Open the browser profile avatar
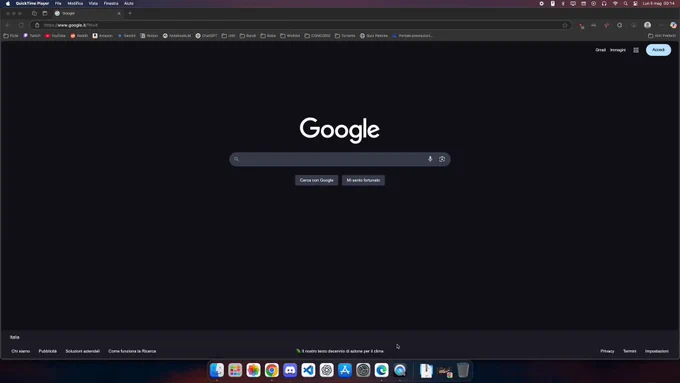This screenshot has height=383, width=680. tap(647, 25)
